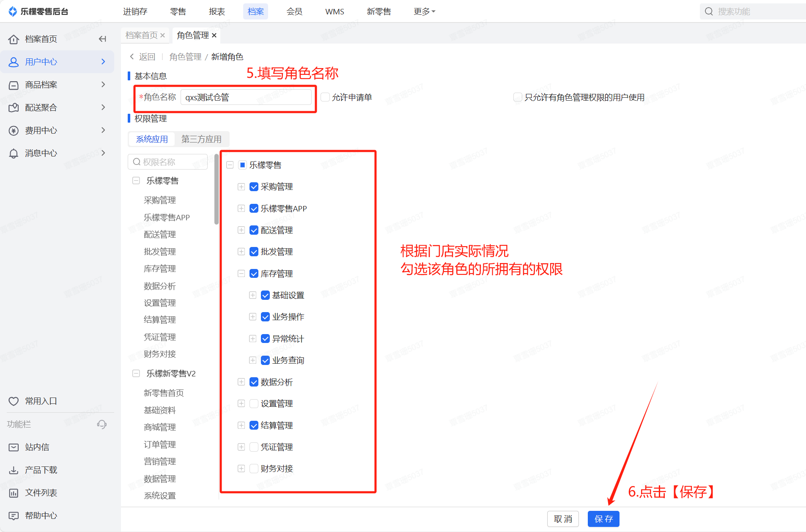Image resolution: width=806 pixels, height=532 pixels.
Task: Jump to 订单管理 in left permission list
Action: click(x=160, y=444)
